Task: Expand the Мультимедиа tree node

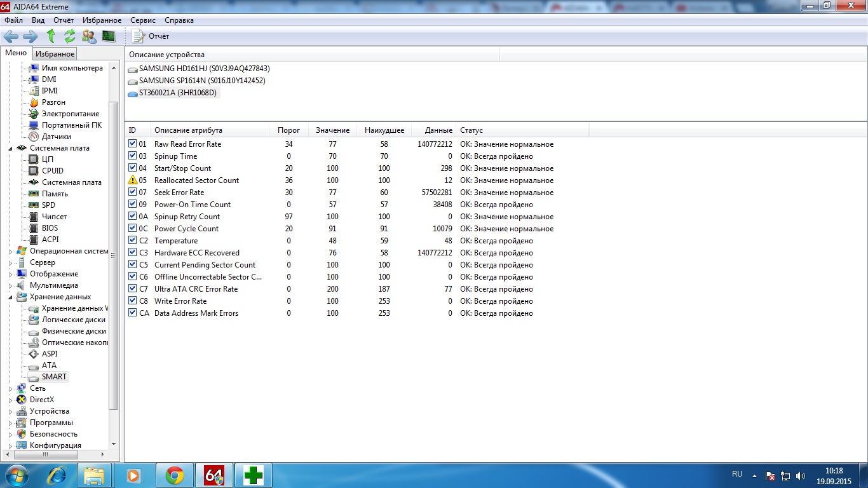Action: point(10,286)
